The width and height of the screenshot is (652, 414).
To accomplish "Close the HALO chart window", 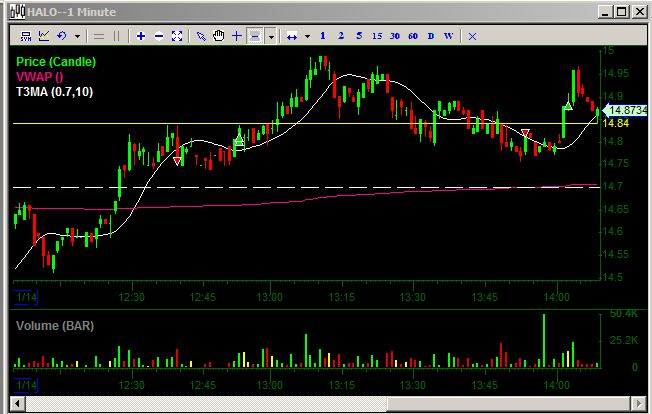I will tap(640, 12).
